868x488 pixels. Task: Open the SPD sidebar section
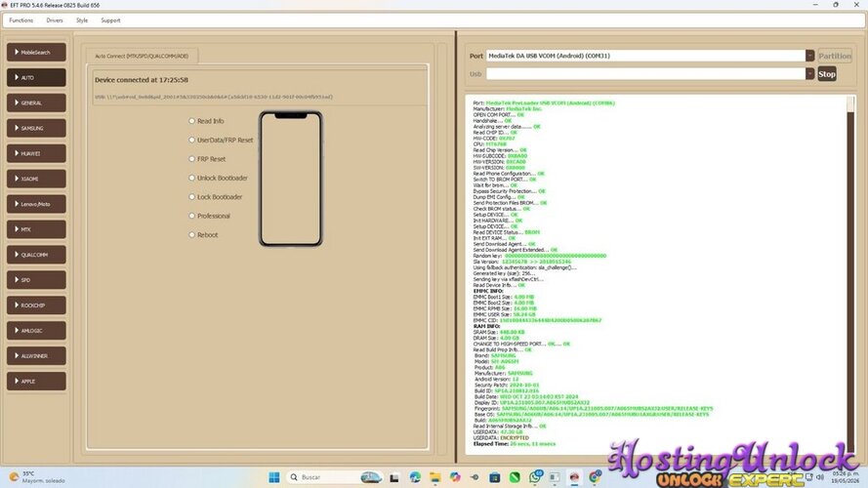[x=36, y=280]
